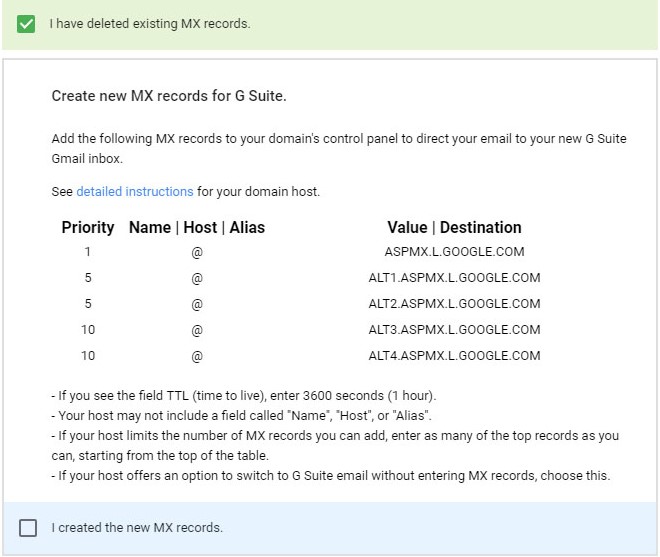Tick the created new MX records checkbox
This screenshot has height=557, width=660.
click(x=28, y=528)
